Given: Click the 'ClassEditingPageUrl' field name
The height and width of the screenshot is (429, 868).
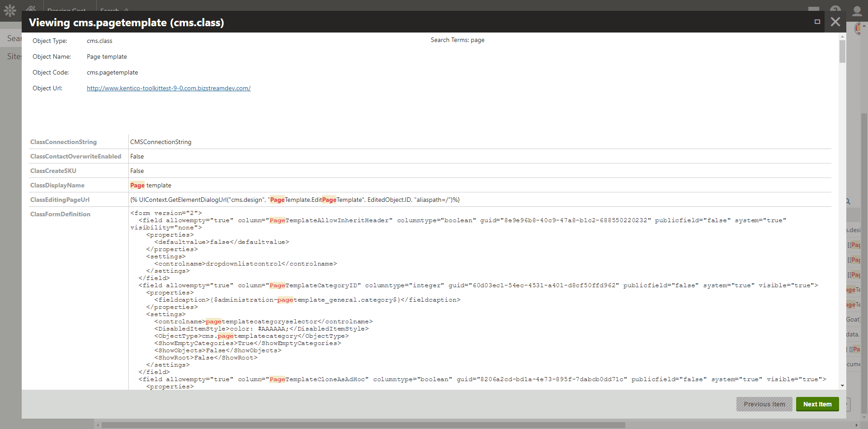Looking at the screenshot, I should point(60,200).
